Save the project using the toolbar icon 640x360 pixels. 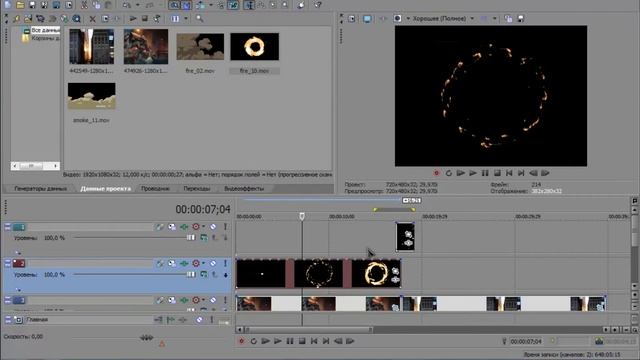[32, 5]
